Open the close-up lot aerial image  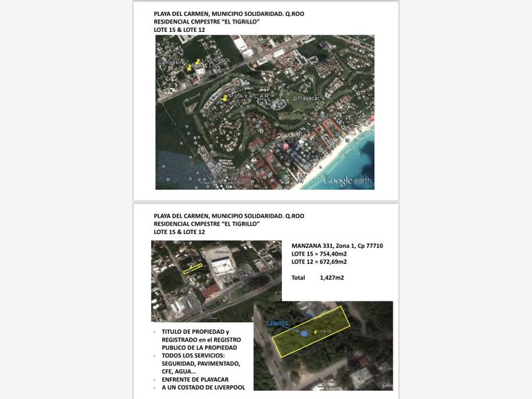[x=323, y=346]
